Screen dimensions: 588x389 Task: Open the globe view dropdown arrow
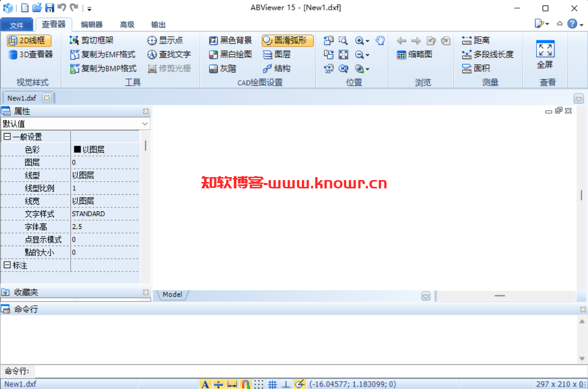[x=367, y=69]
